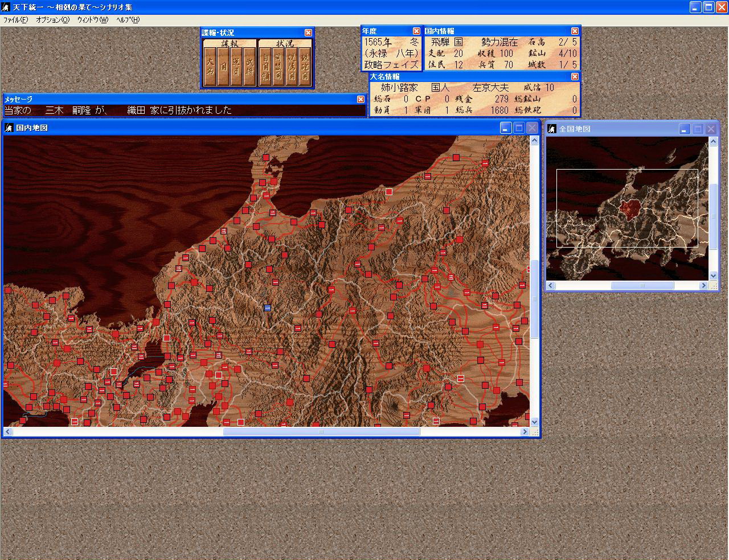Open the オプション(O) menu

tap(52, 19)
